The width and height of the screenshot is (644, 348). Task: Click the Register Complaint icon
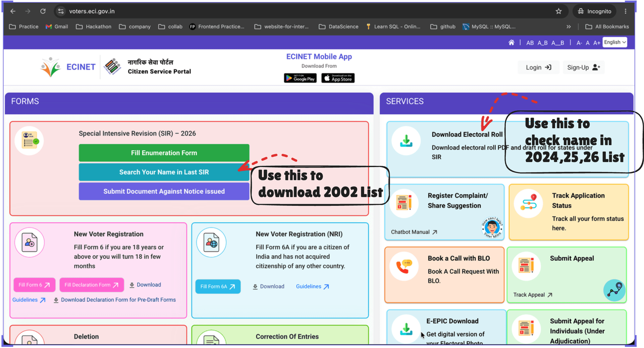[404, 203]
